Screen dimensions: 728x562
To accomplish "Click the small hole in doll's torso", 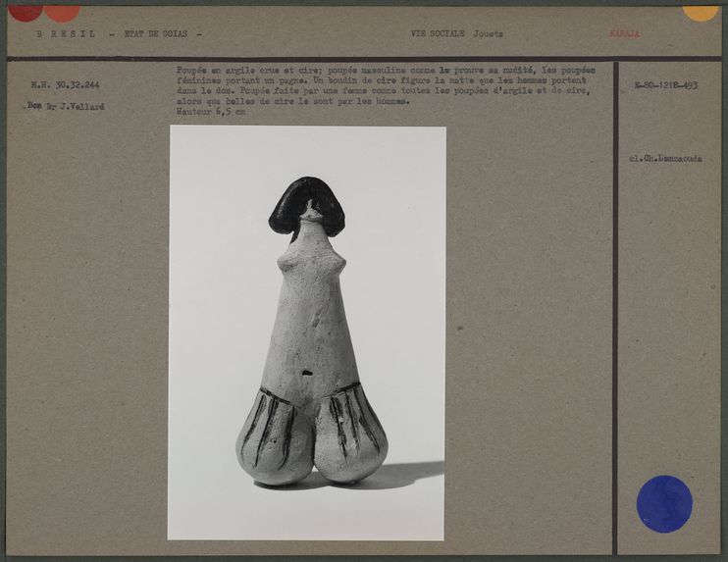I will pos(307,373).
